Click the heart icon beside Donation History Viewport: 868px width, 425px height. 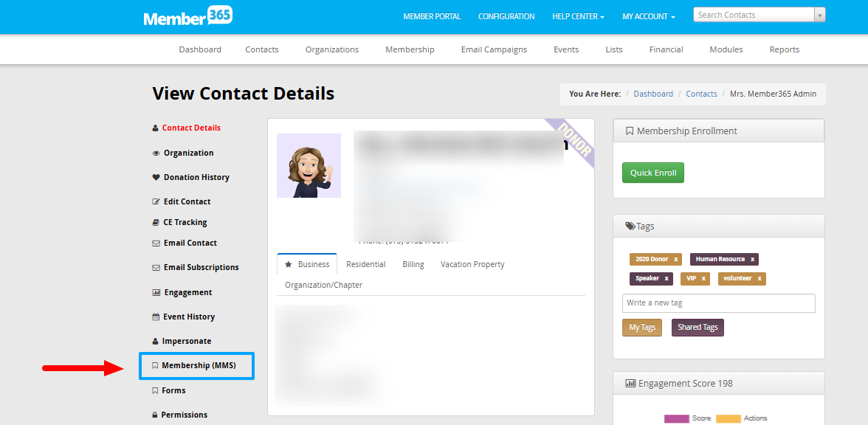[x=156, y=178]
